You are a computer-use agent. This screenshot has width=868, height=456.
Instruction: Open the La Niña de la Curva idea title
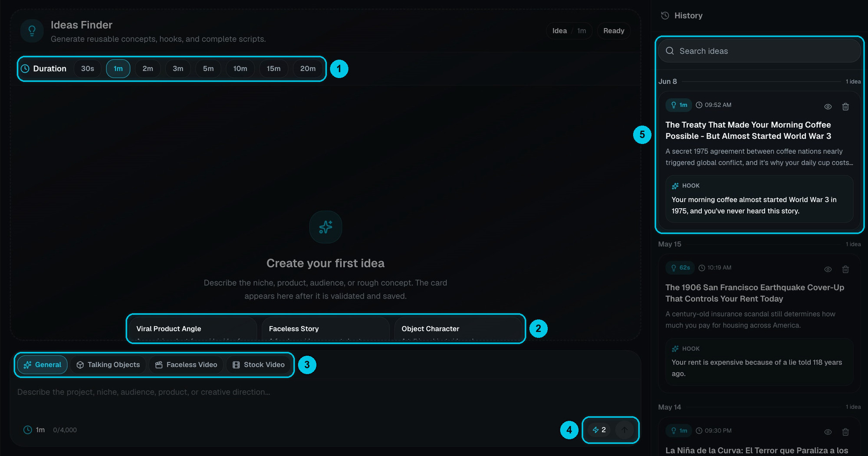point(757,450)
